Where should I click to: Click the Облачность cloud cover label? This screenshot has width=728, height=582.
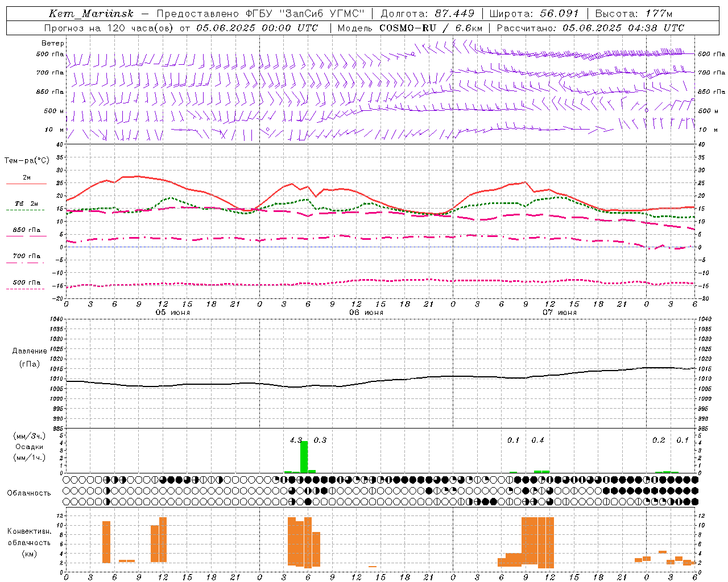coord(29,493)
